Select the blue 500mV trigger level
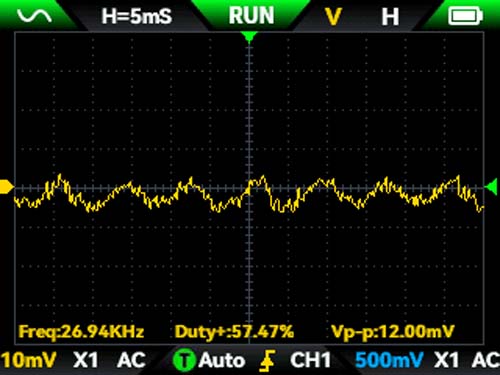 click(x=389, y=360)
